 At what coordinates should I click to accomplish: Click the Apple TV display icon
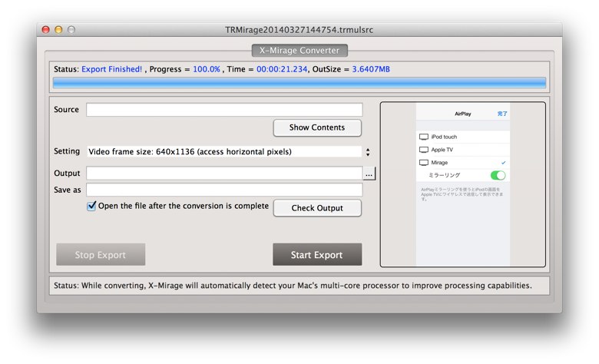pos(424,150)
